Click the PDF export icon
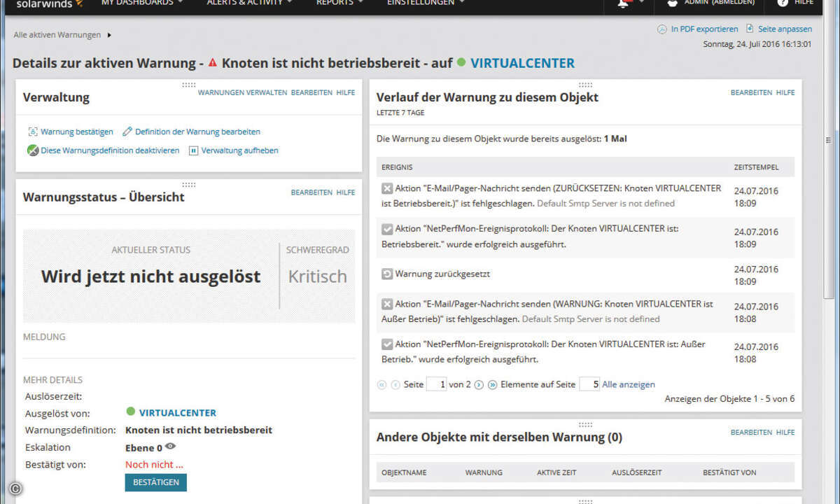Screen dimensions: 840x504 [662, 29]
